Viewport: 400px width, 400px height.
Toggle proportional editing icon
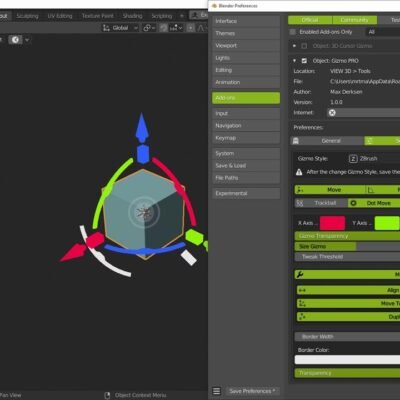(191, 28)
